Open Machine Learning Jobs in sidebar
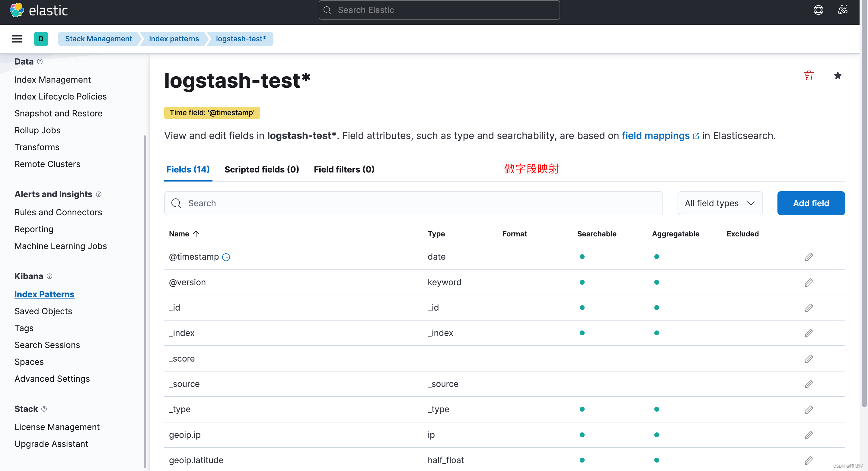Viewport: 868px width, 471px height. pos(61,246)
